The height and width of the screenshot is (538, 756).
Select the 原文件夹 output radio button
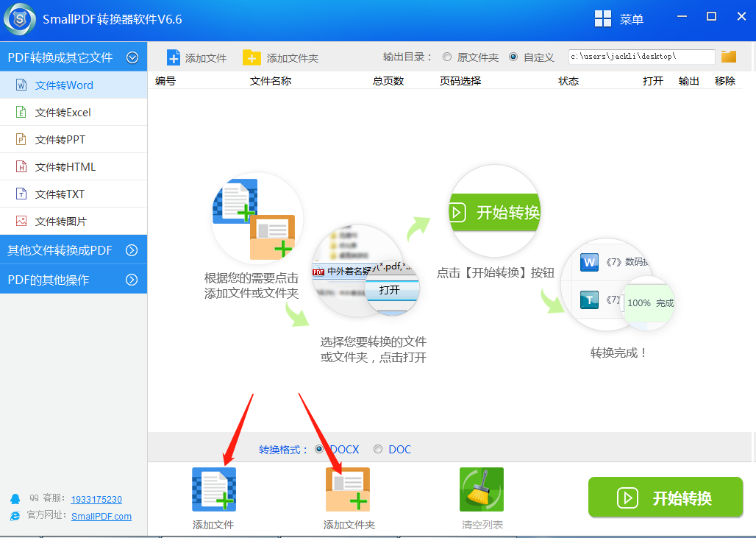point(447,56)
